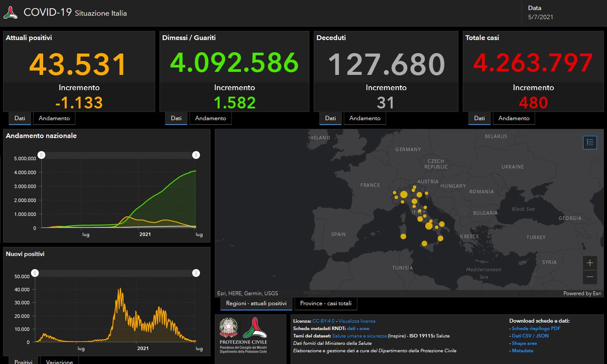Open the CC-BY-4.0 license link

click(x=323, y=321)
